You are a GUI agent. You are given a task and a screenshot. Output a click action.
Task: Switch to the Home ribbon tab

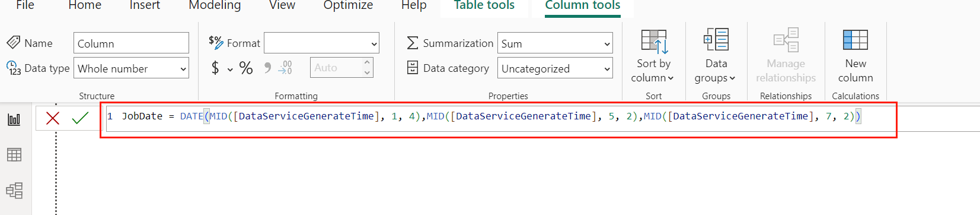pos(85,5)
